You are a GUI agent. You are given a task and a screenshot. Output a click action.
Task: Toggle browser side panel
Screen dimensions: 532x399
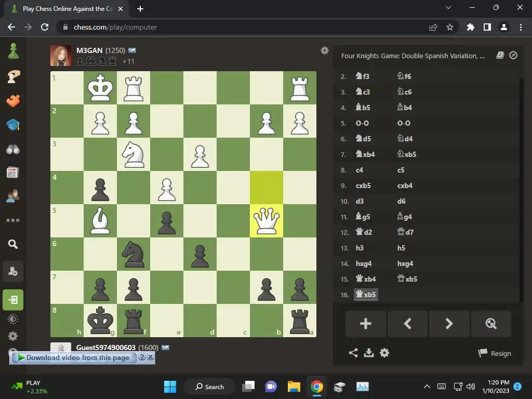click(487, 27)
